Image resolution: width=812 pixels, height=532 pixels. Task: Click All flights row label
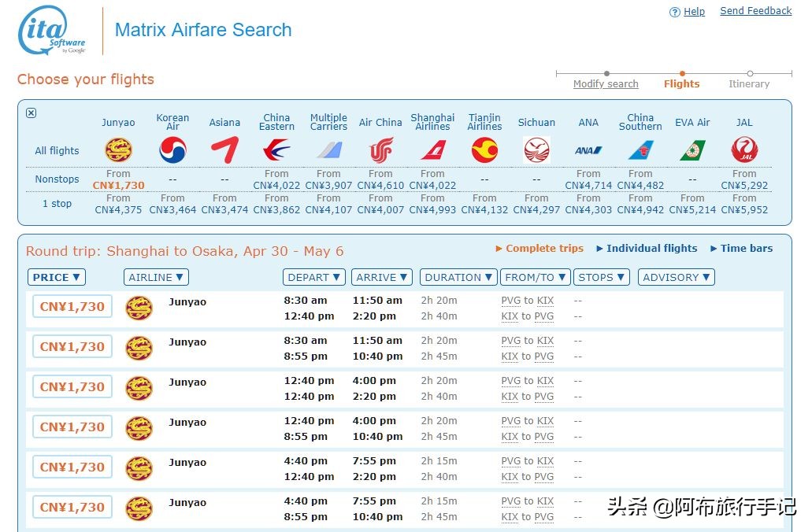click(x=57, y=150)
